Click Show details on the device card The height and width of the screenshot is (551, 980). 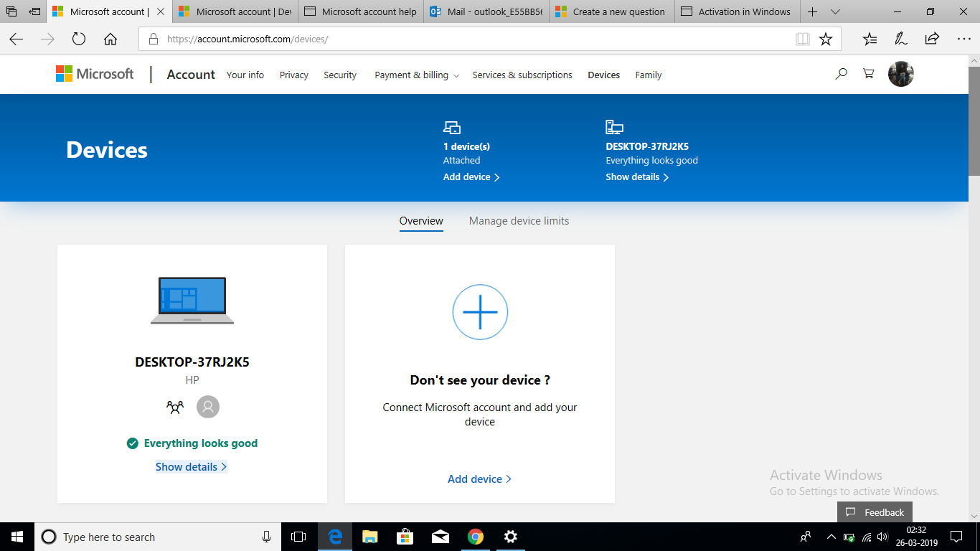pyautogui.click(x=191, y=467)
